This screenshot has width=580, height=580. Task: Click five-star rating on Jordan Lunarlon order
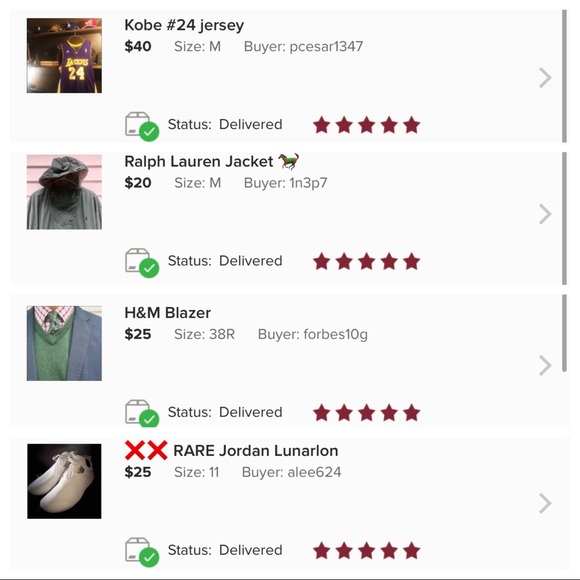(x=367, y=551)
